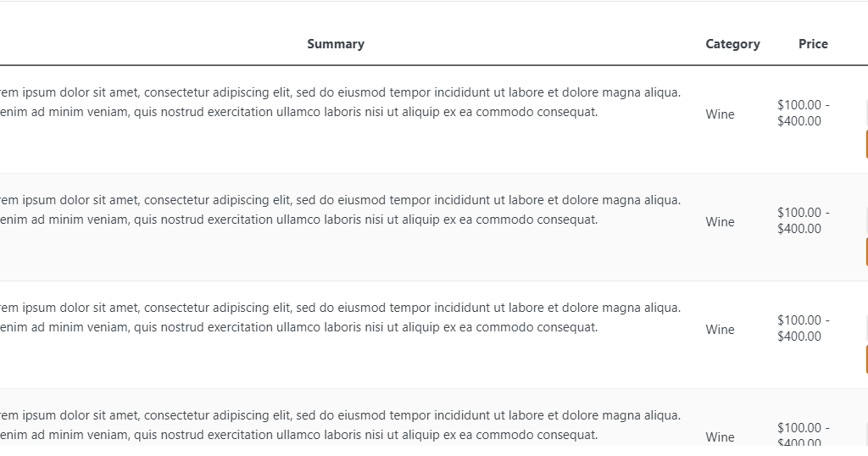Click third row's $100.00 - $400.00 price
Screen dimensions: 868x456
(x=804, y=328)
